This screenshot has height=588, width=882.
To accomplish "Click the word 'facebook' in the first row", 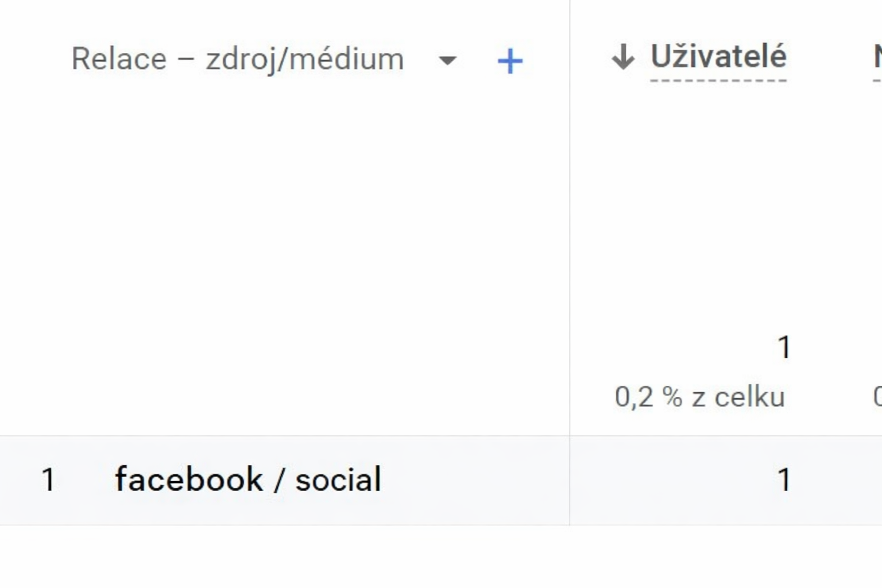I will tap(189, 479).
